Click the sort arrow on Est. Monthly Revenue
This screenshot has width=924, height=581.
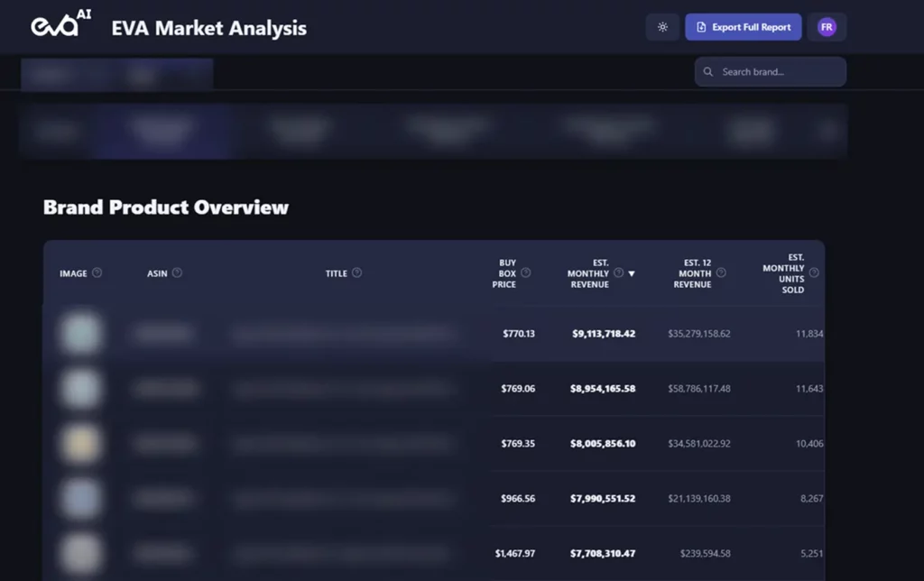[632, 273]
